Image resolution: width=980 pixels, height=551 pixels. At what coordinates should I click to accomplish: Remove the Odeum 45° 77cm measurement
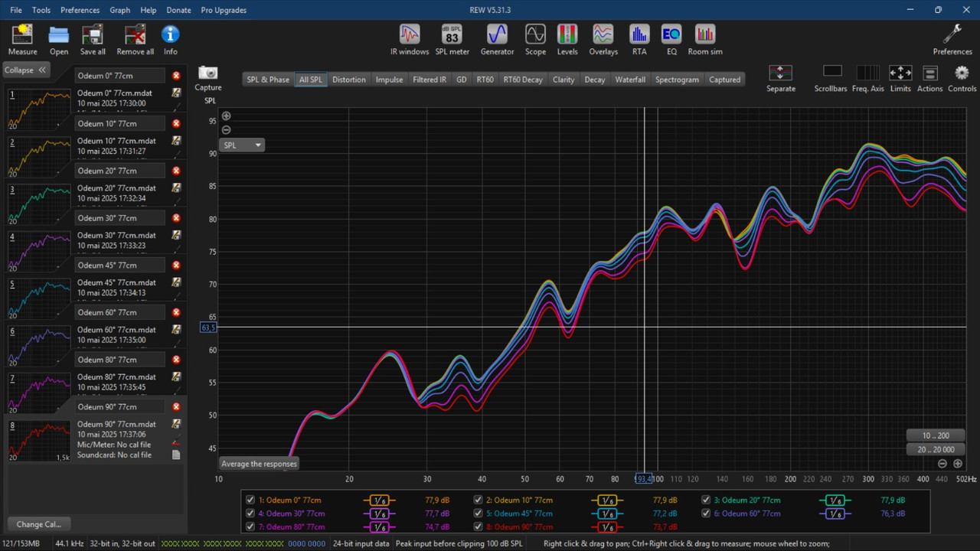point(176,265)
